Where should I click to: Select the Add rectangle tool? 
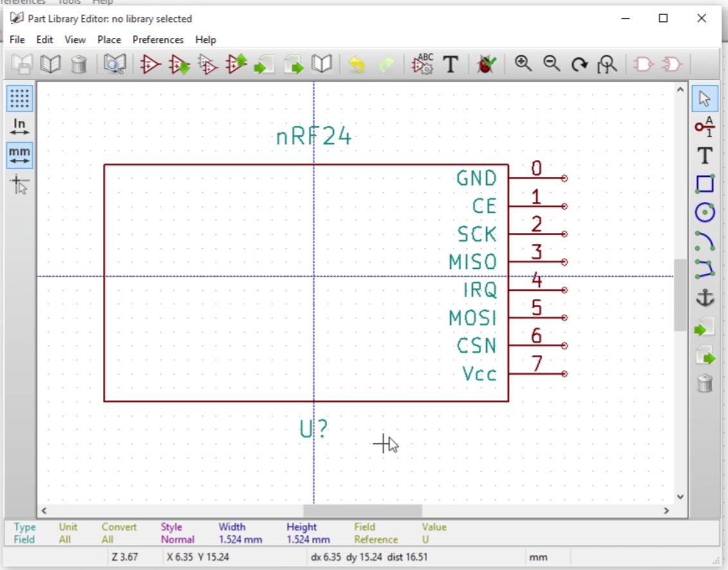click(705, 184)
